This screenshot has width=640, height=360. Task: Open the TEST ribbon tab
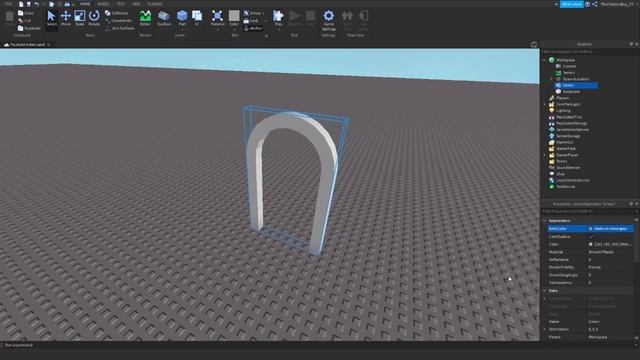click(x=121, y=4)
